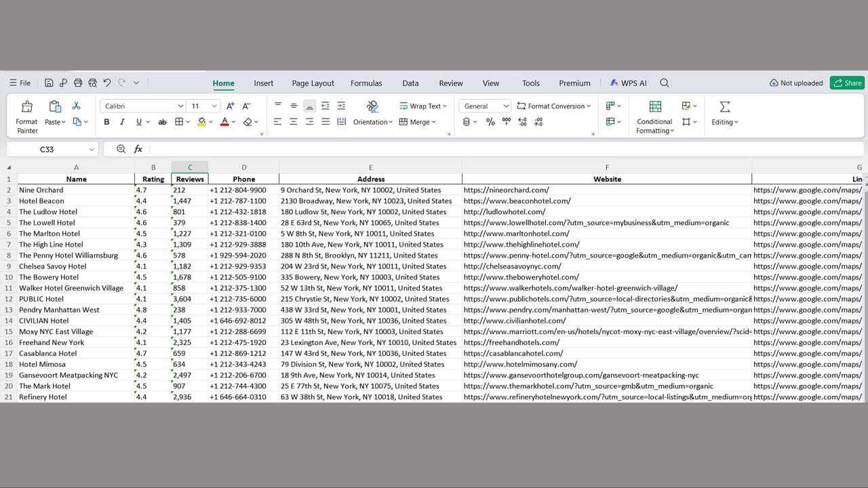Toggle Bold formatting
The image size is (868, 488).
click(x=106, y=122)
